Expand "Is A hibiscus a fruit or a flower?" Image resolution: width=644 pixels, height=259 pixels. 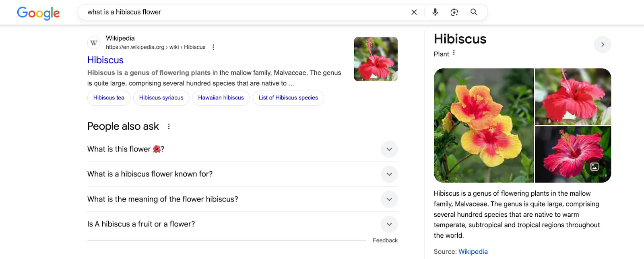389,224
